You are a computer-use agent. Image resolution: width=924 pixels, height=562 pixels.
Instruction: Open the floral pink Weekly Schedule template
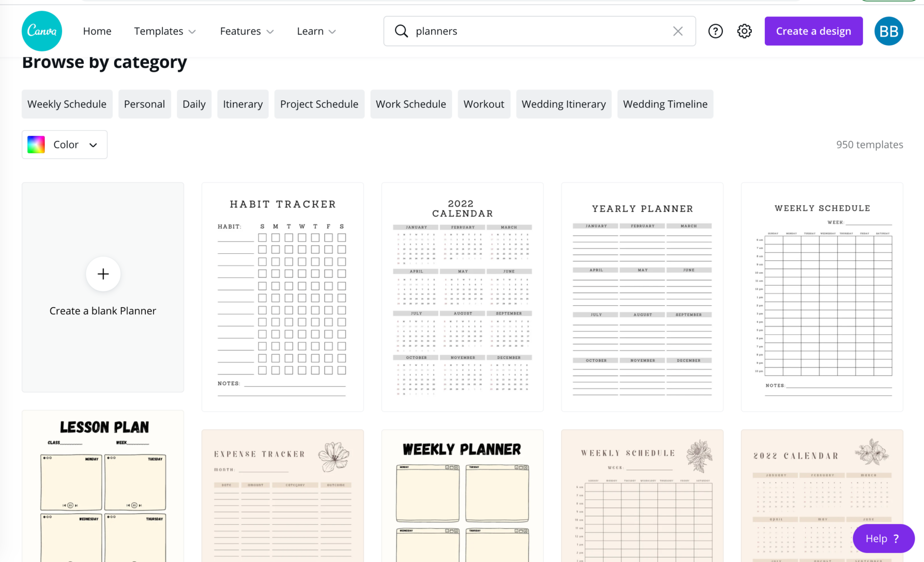point(642,496)
